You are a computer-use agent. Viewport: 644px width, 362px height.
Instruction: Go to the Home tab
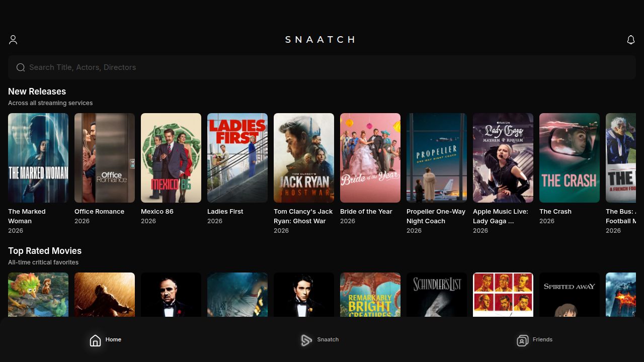(106, 340)
